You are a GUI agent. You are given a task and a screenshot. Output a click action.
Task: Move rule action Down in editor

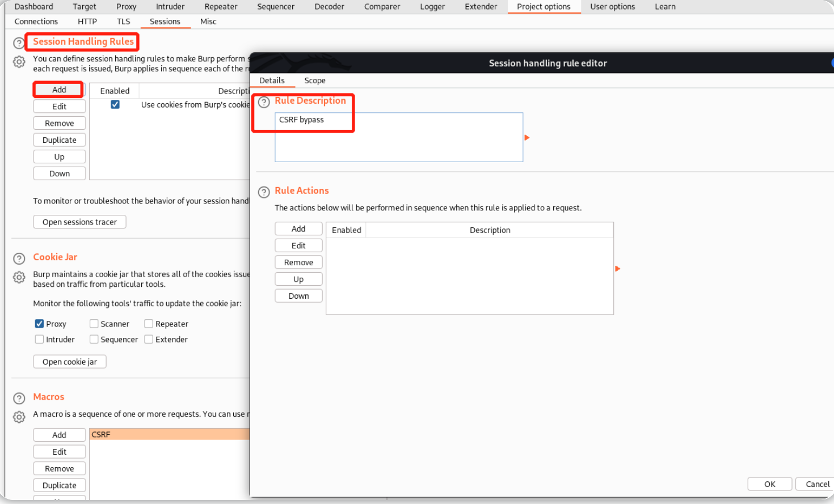point(298,296)
